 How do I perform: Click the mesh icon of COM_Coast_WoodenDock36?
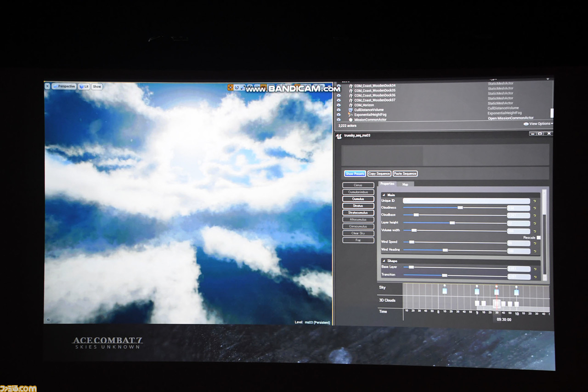pyautogui.click(x=351, y=96)
